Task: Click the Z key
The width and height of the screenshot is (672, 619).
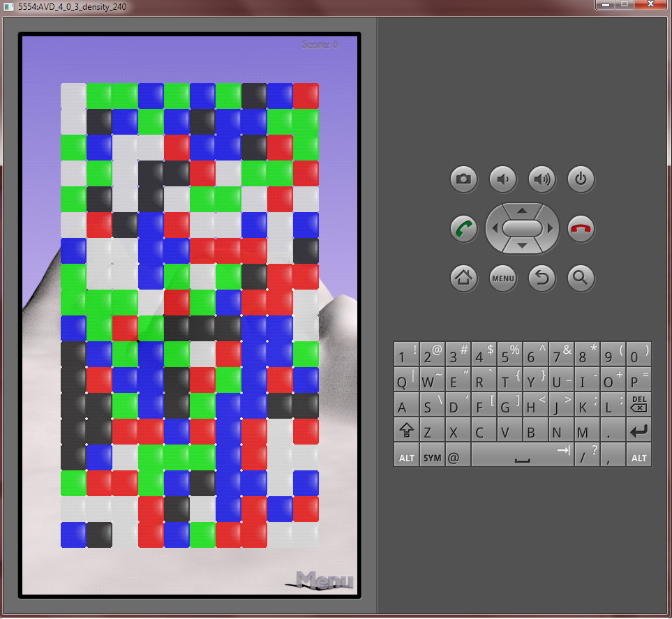Action: 432,429
